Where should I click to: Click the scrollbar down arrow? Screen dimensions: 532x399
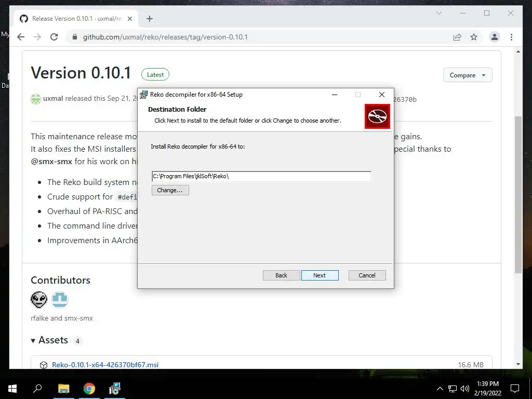pos(518,364)
